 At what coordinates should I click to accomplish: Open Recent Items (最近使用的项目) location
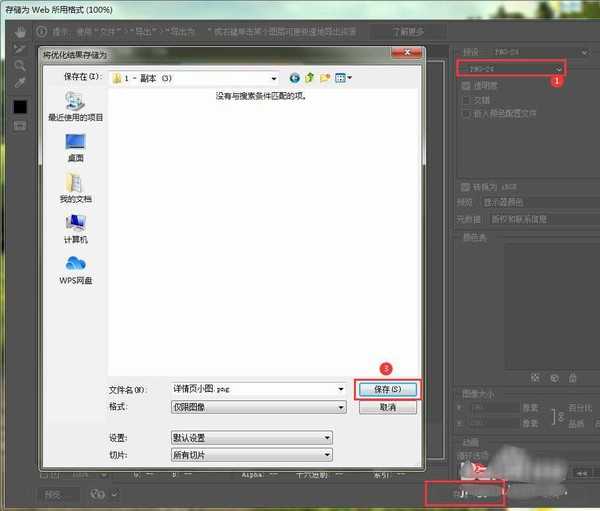pyautogui.click(x=75, y=106)
